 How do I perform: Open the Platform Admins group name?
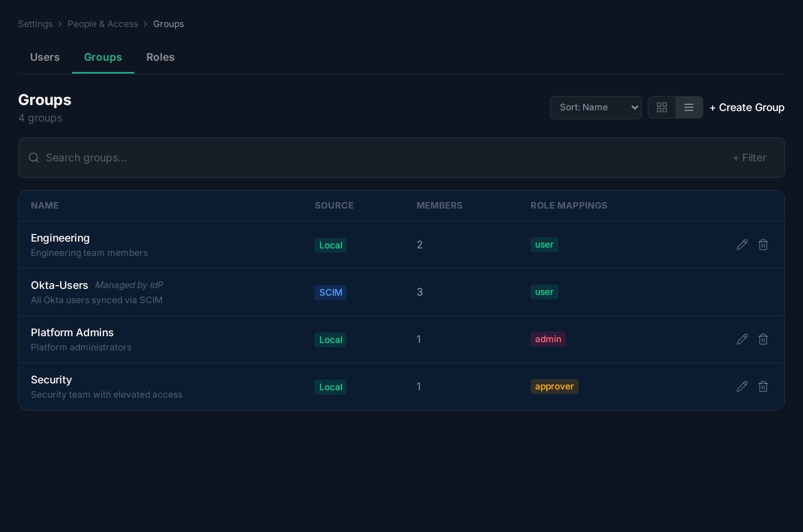coord(72,332)
